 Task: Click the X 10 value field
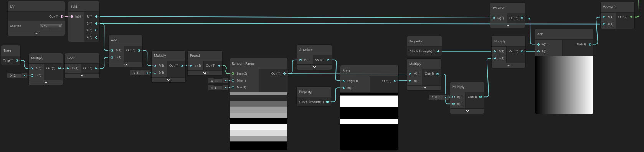[x=140, y=73]
